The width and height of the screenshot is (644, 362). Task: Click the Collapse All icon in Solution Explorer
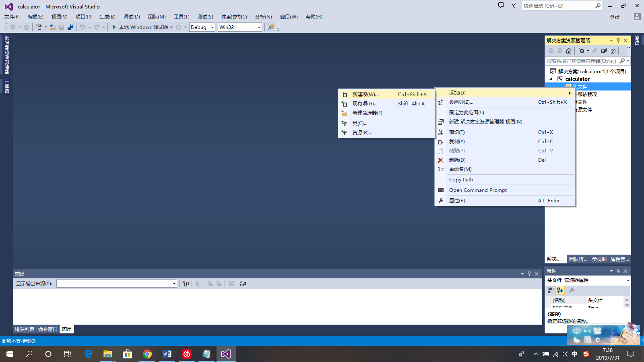pyautogui.click(x=604, y=51)
